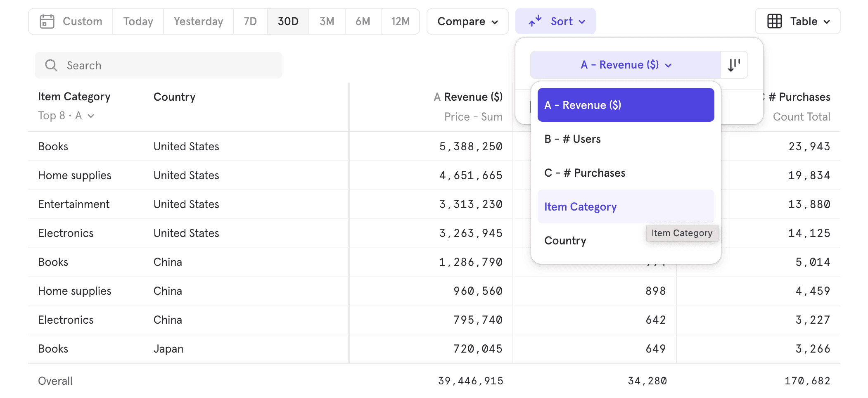Switch to the 12M range

pos(400,21)
